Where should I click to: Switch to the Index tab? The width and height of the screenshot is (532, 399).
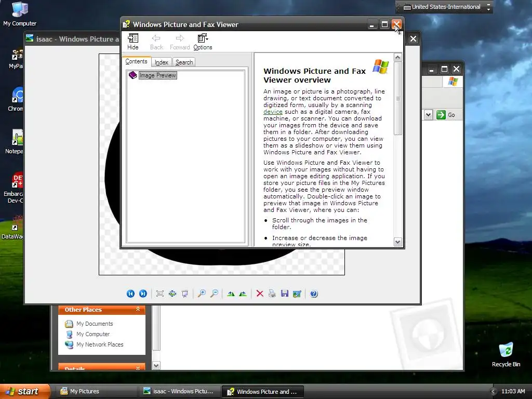pyautogui.click(x=162, y=62)
